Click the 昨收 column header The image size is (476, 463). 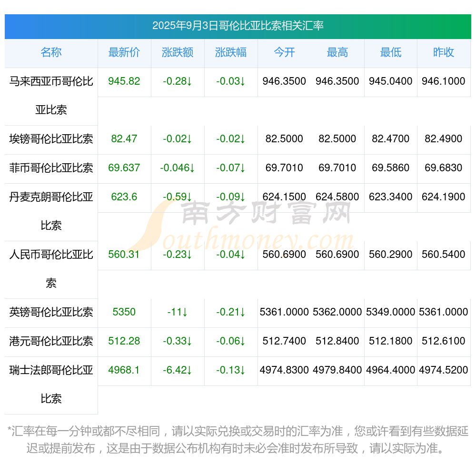coord(444,52)
